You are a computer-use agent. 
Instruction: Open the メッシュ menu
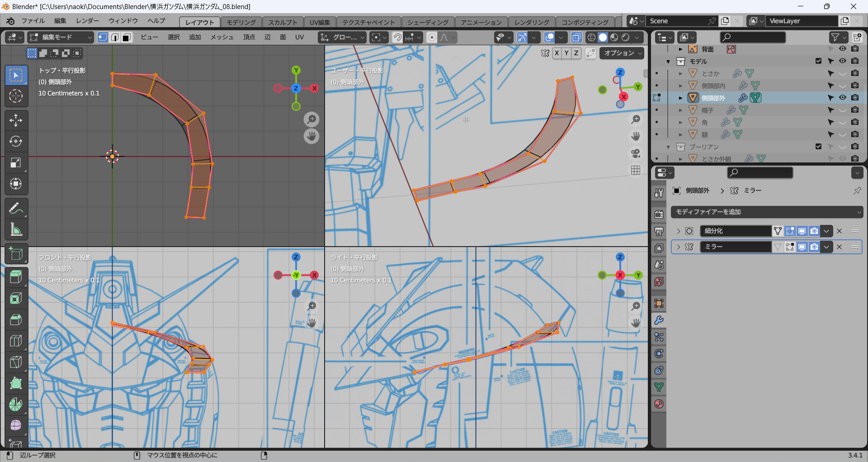[x=222, y=38]
